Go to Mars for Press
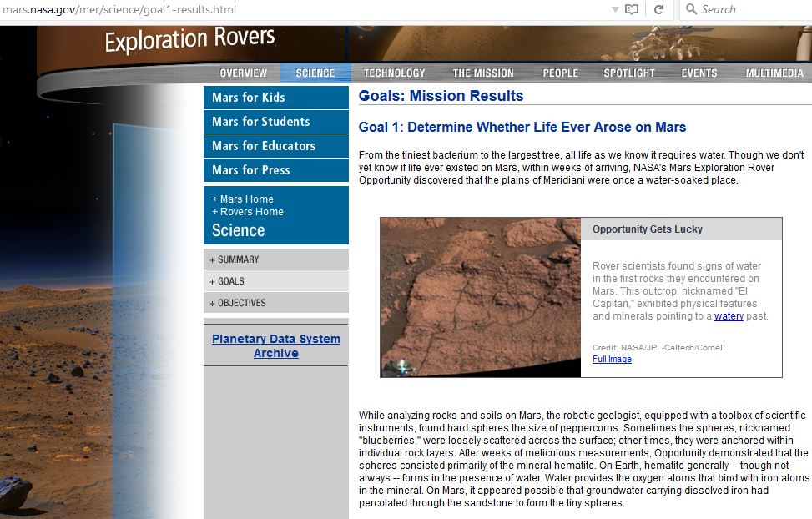Image resolution: width=812 pixels, height=519 pixels. (276, 170)
